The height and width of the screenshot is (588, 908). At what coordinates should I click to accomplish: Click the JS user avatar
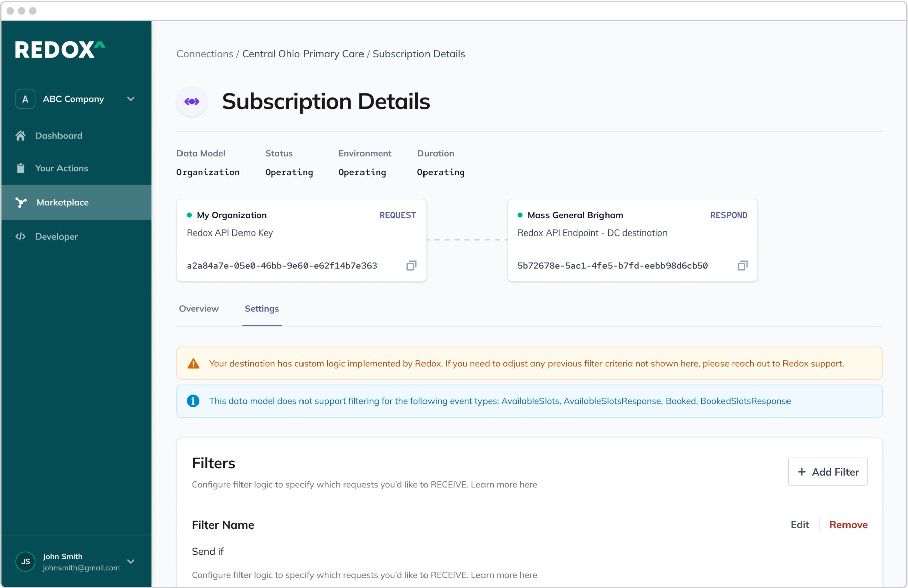[x=26, y=561]
